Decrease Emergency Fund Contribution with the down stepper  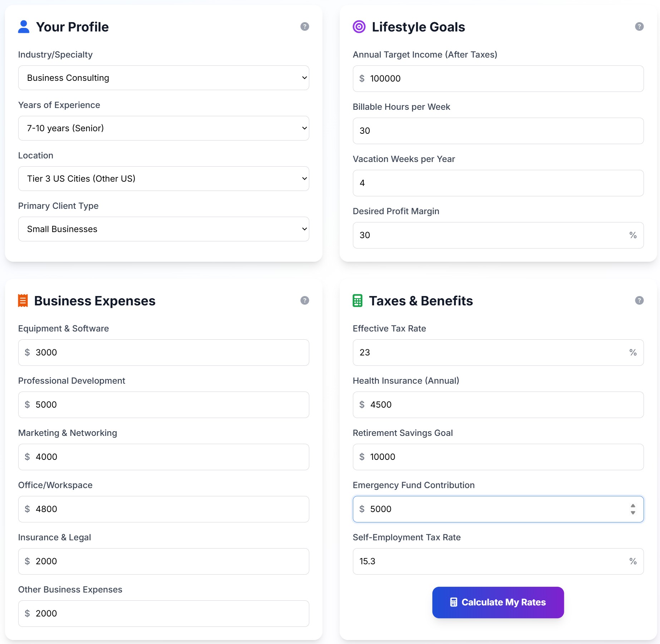tap(632, 512)
